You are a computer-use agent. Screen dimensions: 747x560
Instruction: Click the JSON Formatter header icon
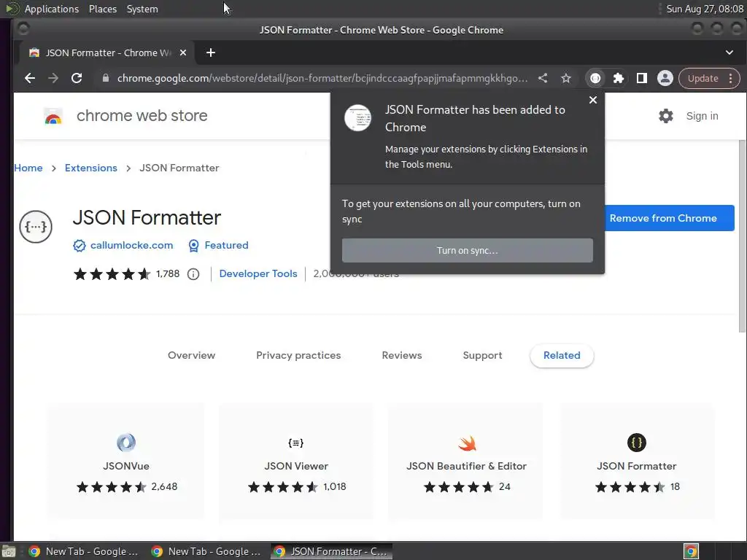36,227
